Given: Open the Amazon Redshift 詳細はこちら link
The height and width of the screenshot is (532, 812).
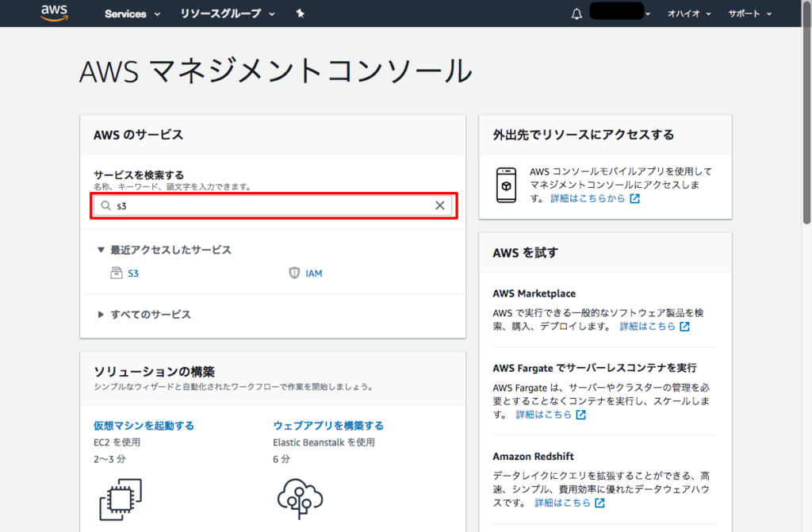Looking at the screenshot, I should point(562,503).
